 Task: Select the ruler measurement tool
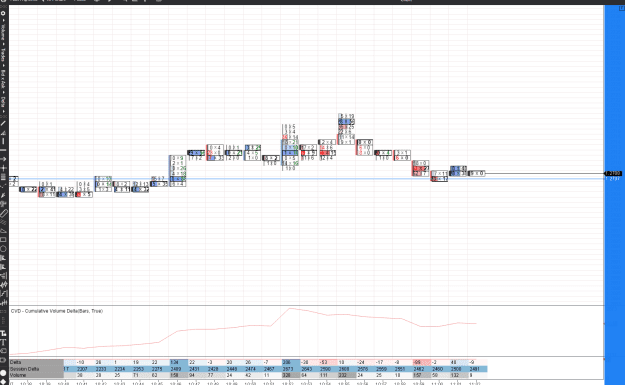point(3,213)
